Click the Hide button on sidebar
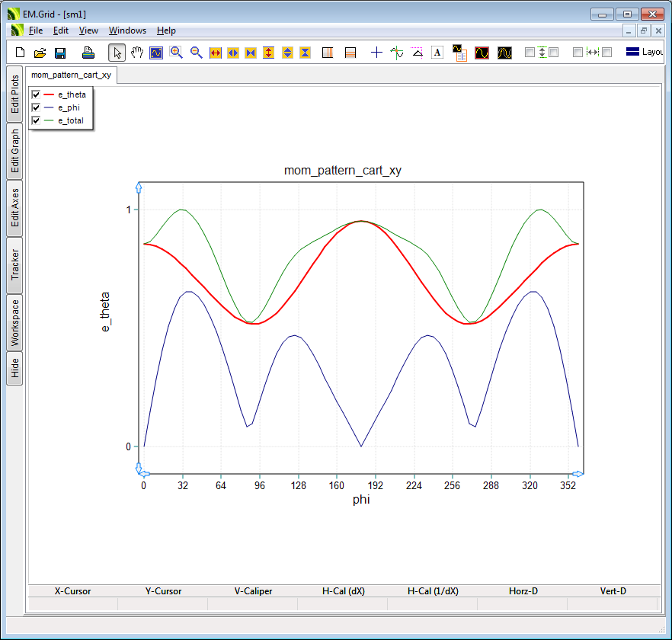 [15, 369]
